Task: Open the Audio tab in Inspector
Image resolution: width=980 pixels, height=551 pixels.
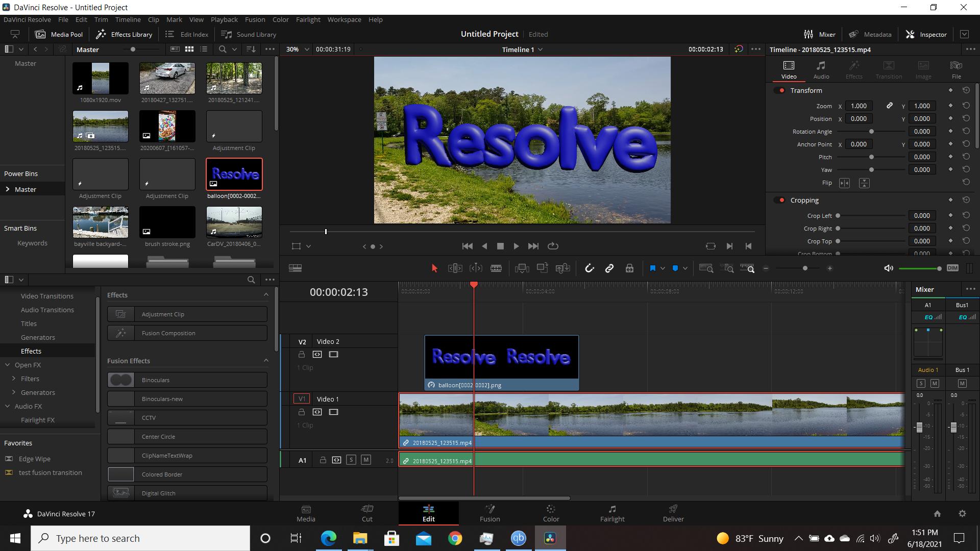Action: (x=821, y=70)
